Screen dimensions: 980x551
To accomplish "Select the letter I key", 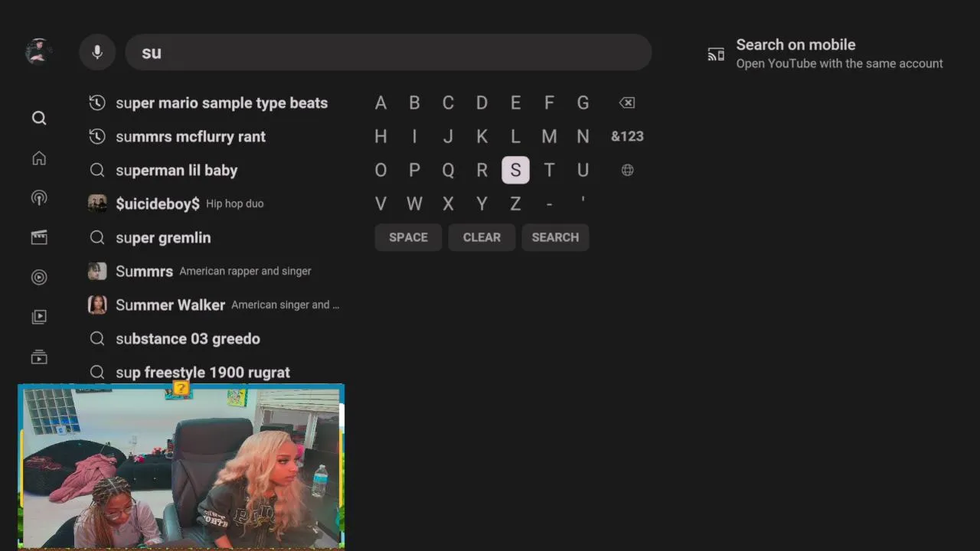I will (x=414, y=136).
